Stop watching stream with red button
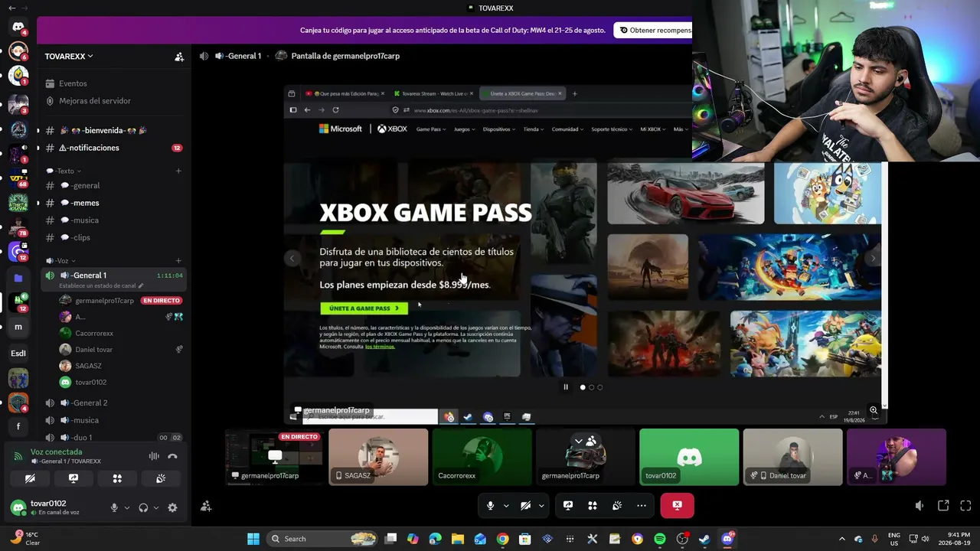 [677, 506]
